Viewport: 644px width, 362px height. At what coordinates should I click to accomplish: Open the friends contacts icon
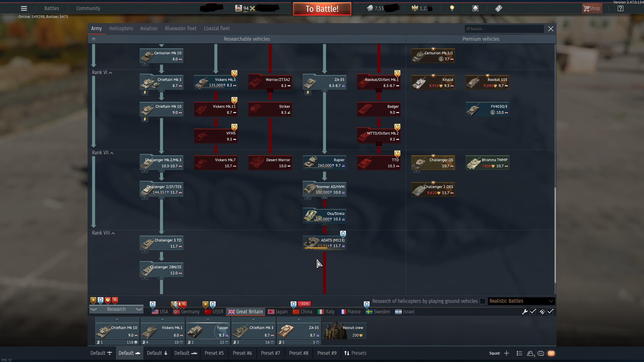[x=530, y=353]
